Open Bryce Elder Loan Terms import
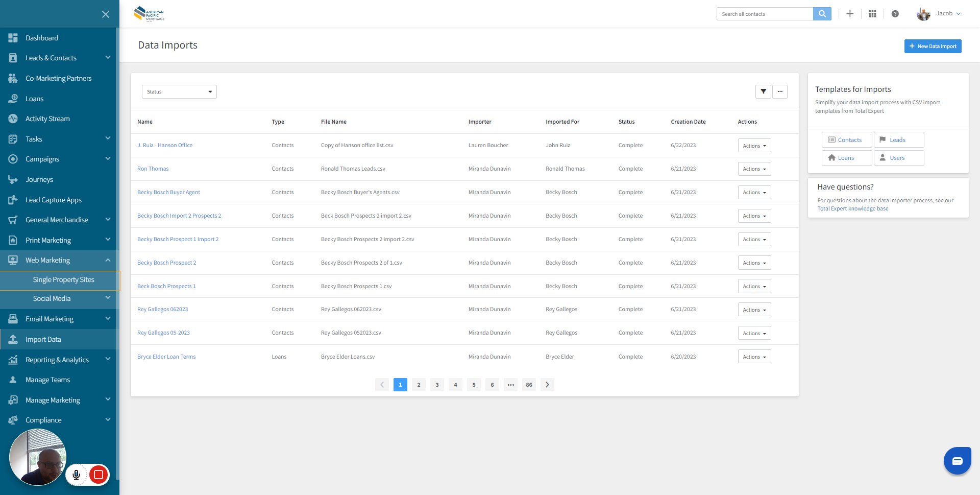This screenshot has height=495, width=980. pos(166,357)
